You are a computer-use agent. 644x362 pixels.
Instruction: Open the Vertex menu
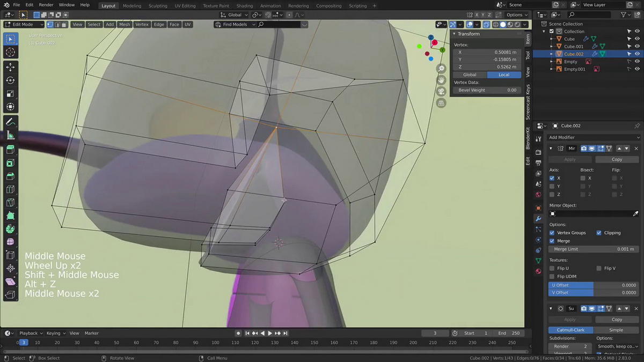[x=142, y=24]
